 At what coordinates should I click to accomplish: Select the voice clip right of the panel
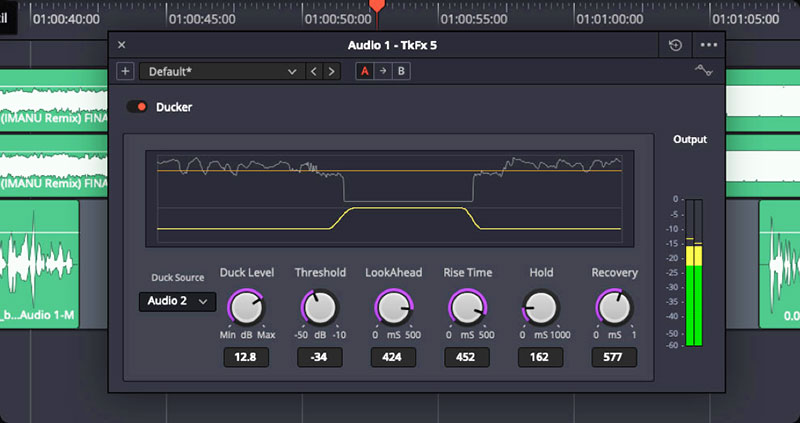pyautogui.click(x=779, y=264)
